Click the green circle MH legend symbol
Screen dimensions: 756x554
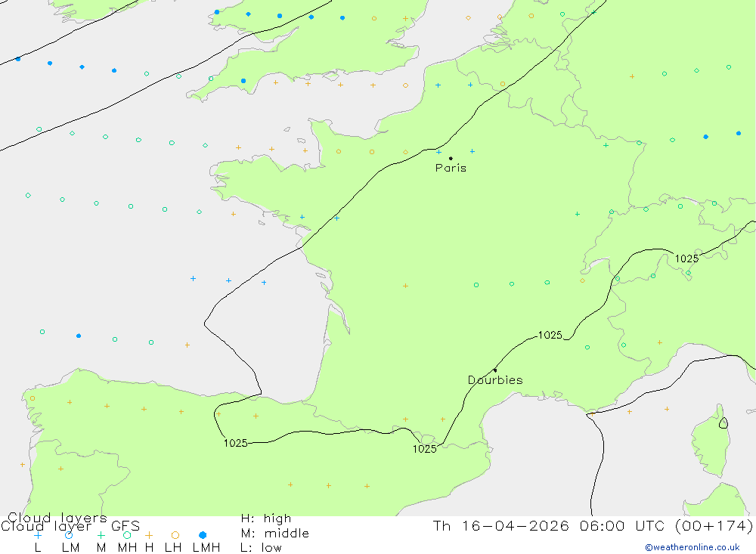(127, 535)
